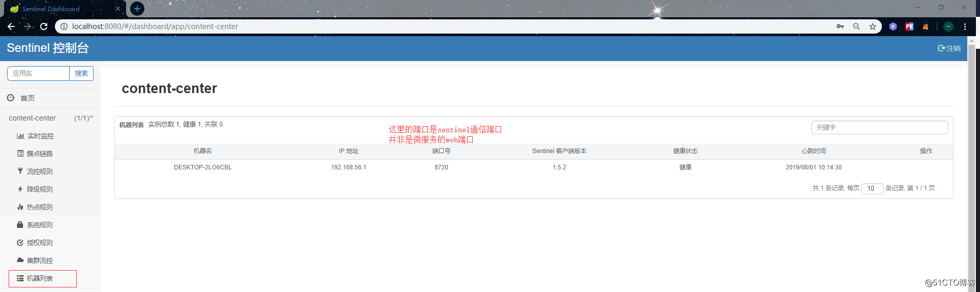Select IP address 192.168.56.1 cell
This screenshot has width=980, height=292.
pyautogui.click(x=349, y=167)
